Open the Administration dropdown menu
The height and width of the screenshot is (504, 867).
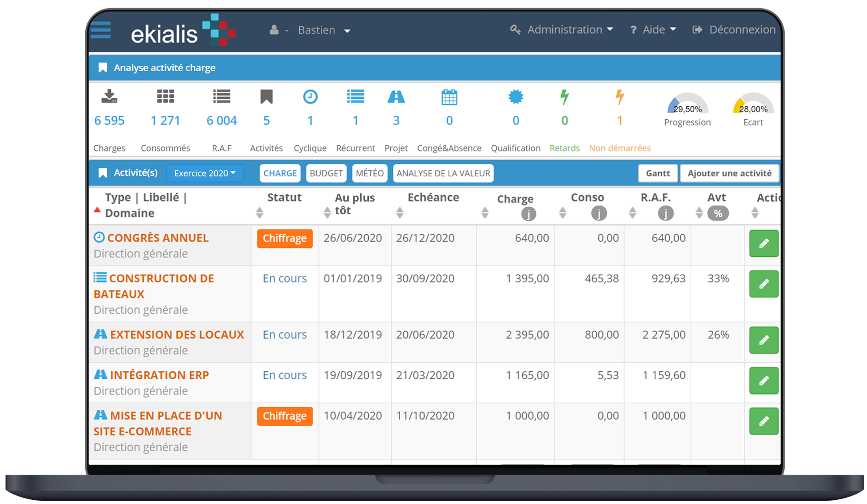coord(562,30)
